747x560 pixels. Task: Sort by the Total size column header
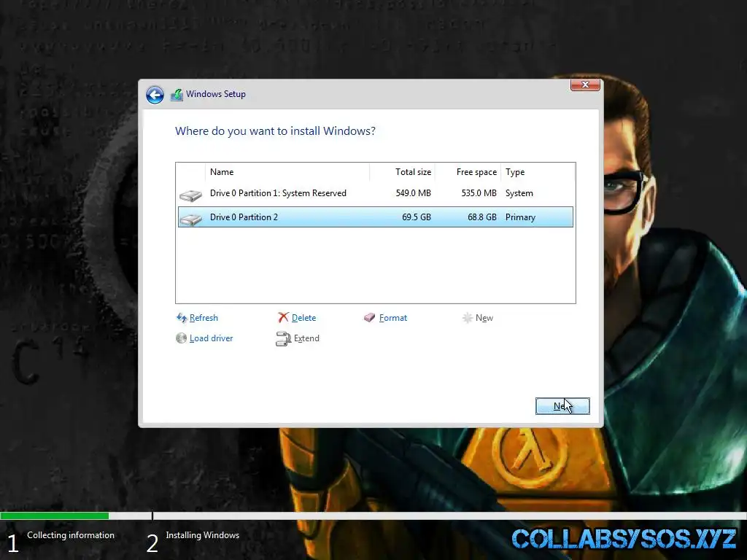(403, 172)
